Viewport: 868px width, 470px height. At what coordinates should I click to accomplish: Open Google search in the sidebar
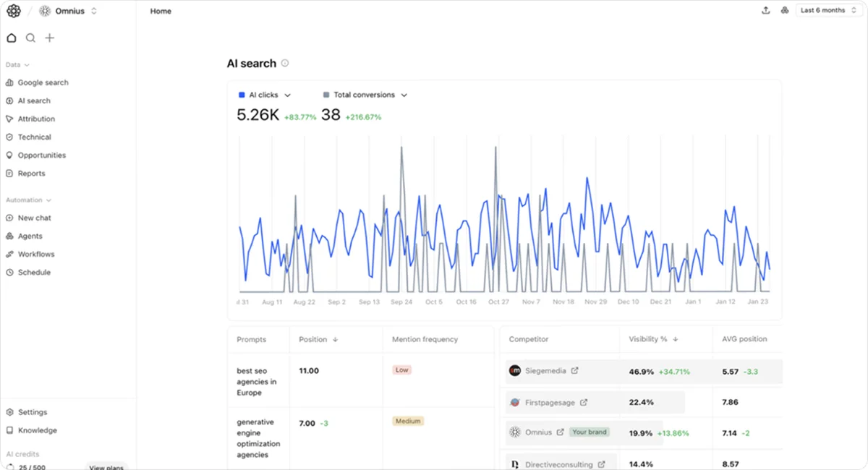pos(43,82)
